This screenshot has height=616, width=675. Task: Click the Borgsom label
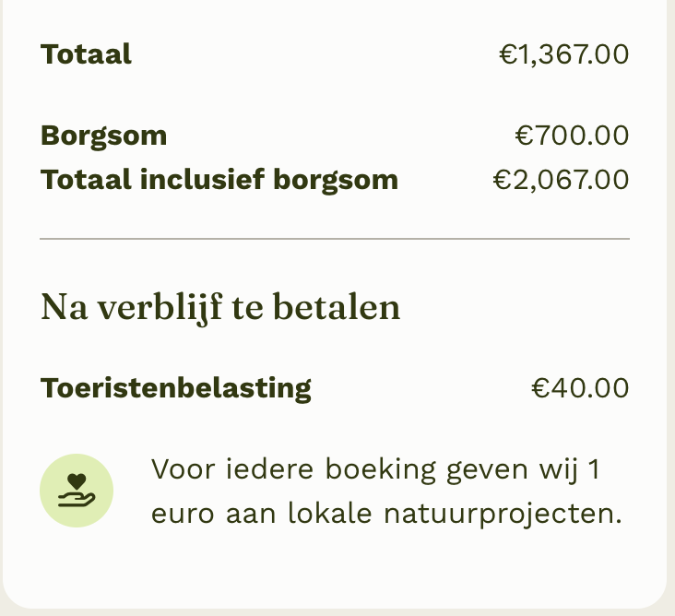[104, 136]
